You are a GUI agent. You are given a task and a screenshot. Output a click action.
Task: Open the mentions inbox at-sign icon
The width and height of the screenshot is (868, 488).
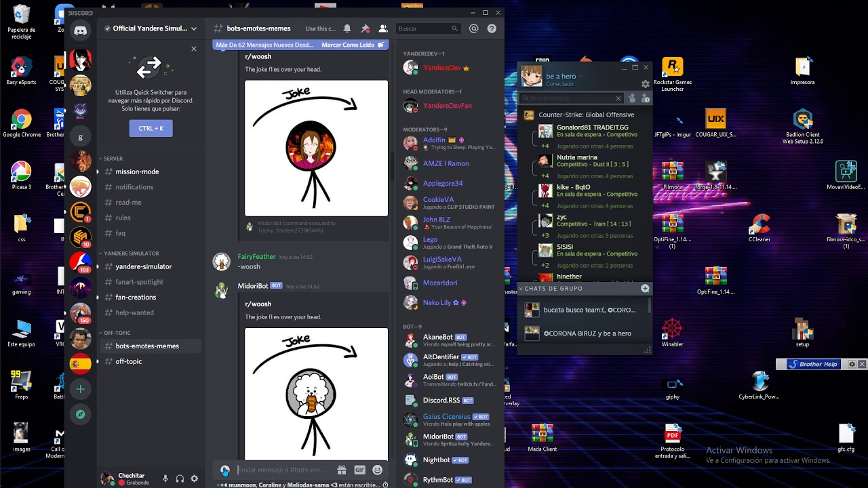[474, 28]
